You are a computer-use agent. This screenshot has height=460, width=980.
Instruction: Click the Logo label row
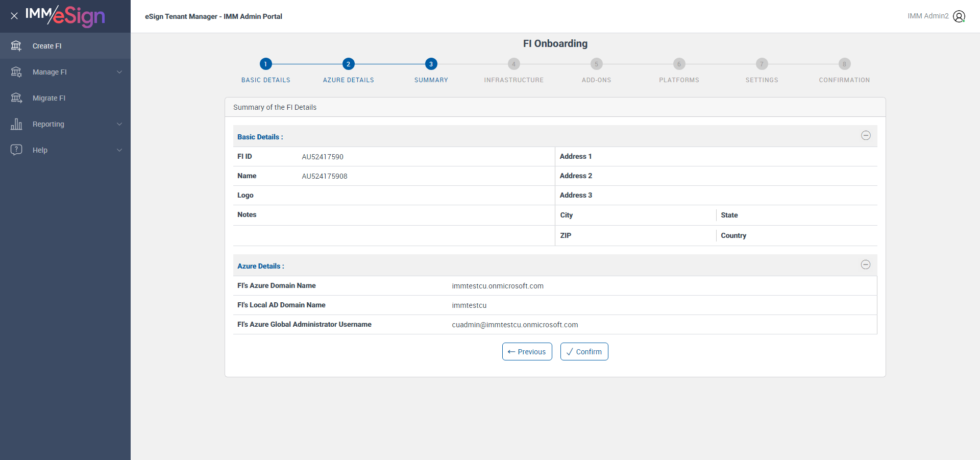pyautogui.click(x=394, y=195)
